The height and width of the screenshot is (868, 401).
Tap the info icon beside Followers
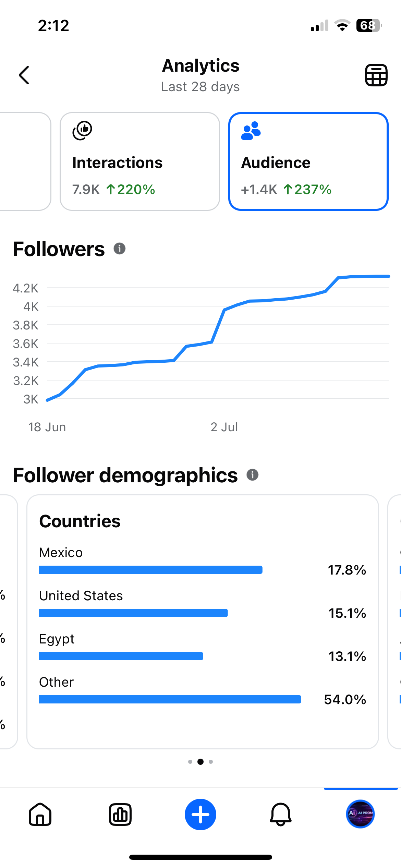[120, 249]
